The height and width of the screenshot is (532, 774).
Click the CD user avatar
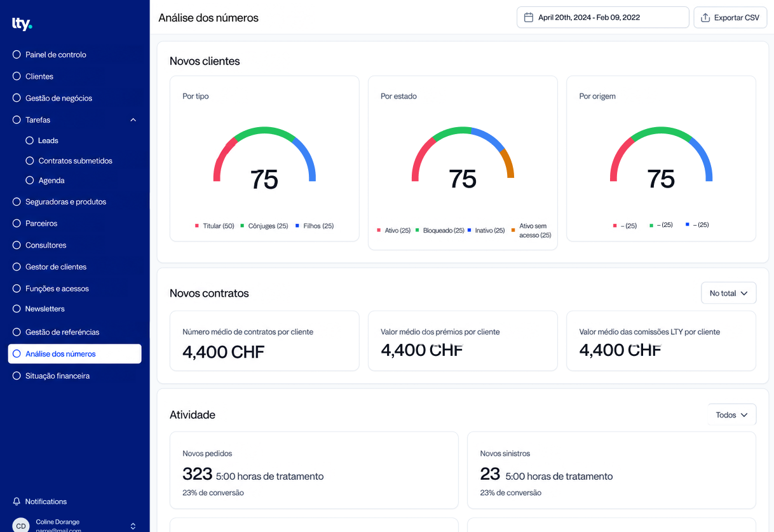click(21, 526)
